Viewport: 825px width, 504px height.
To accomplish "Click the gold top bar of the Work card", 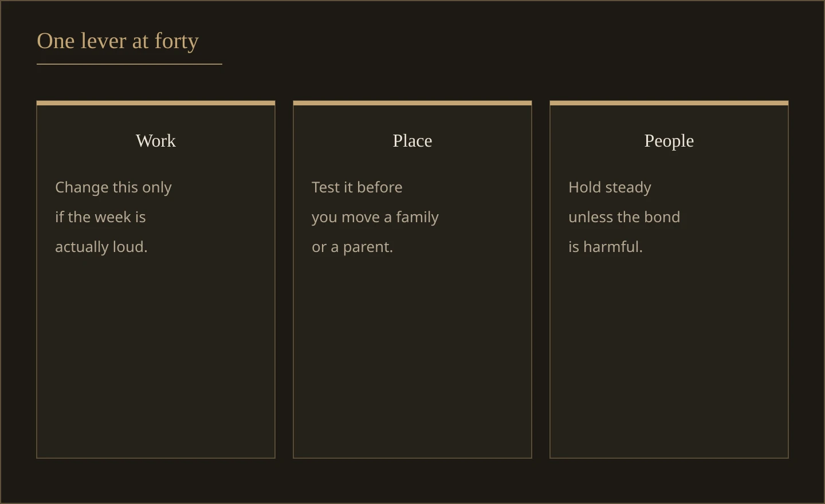I will pos(156,103).
